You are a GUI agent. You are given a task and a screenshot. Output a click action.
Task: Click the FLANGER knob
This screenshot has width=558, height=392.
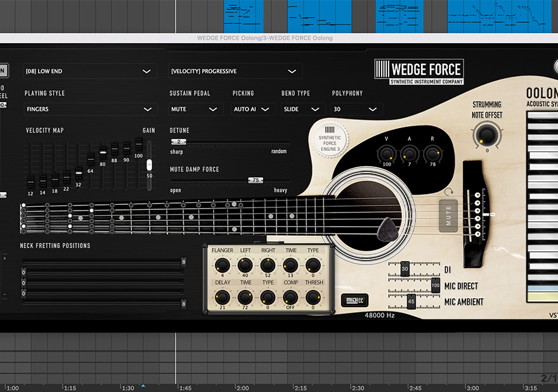point(223,265)
